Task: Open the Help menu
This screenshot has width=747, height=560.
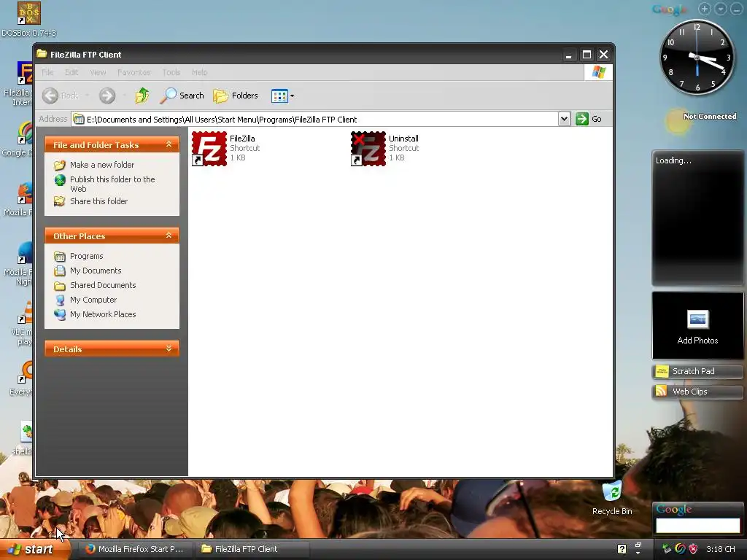Action: 199,72
